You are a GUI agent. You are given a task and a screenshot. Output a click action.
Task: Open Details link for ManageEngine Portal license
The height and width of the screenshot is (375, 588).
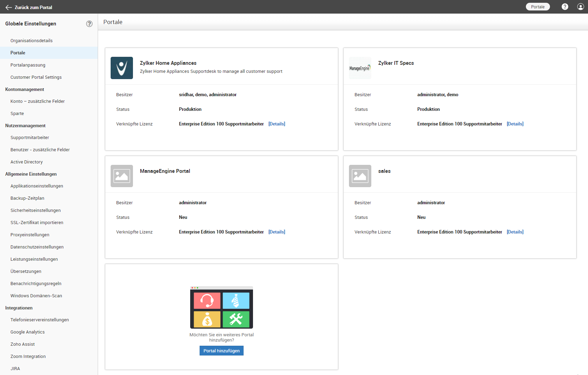coord(277,232)
